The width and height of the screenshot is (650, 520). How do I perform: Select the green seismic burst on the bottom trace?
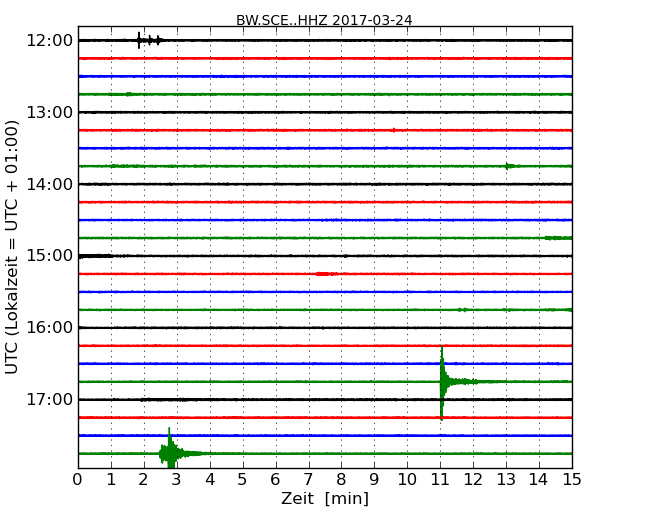pos(170,453)
